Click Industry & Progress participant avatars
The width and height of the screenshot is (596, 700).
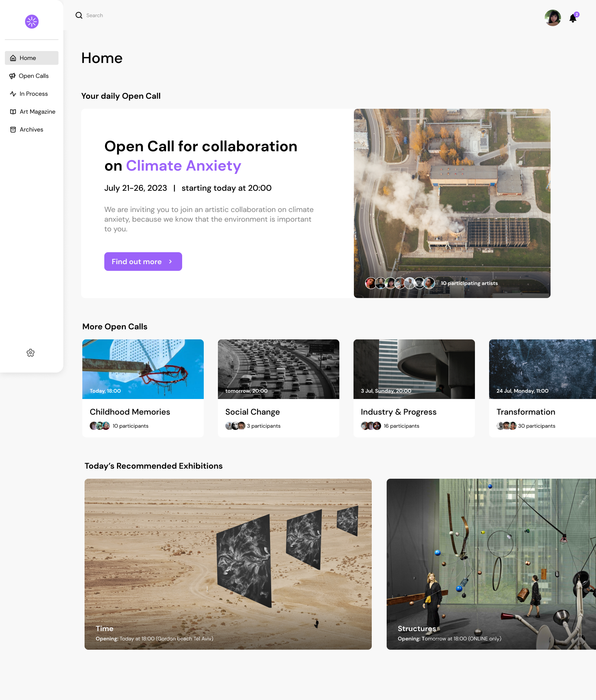371,426
